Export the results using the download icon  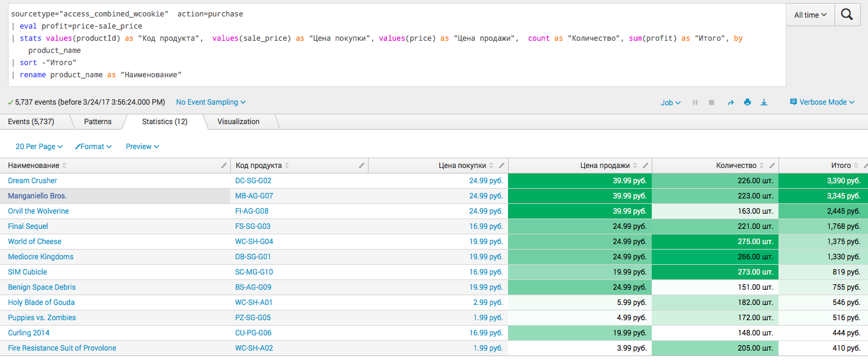764,102
